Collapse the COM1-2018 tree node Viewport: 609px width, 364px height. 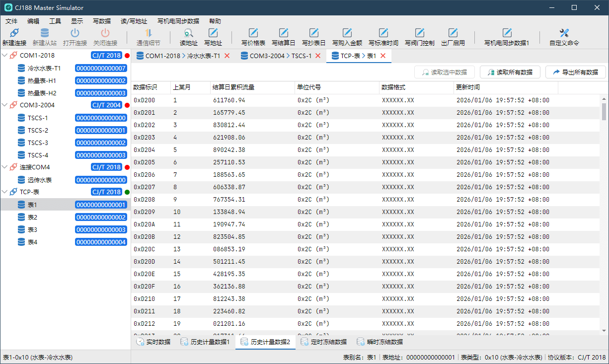pyautogui.click(x=5, y=56)
